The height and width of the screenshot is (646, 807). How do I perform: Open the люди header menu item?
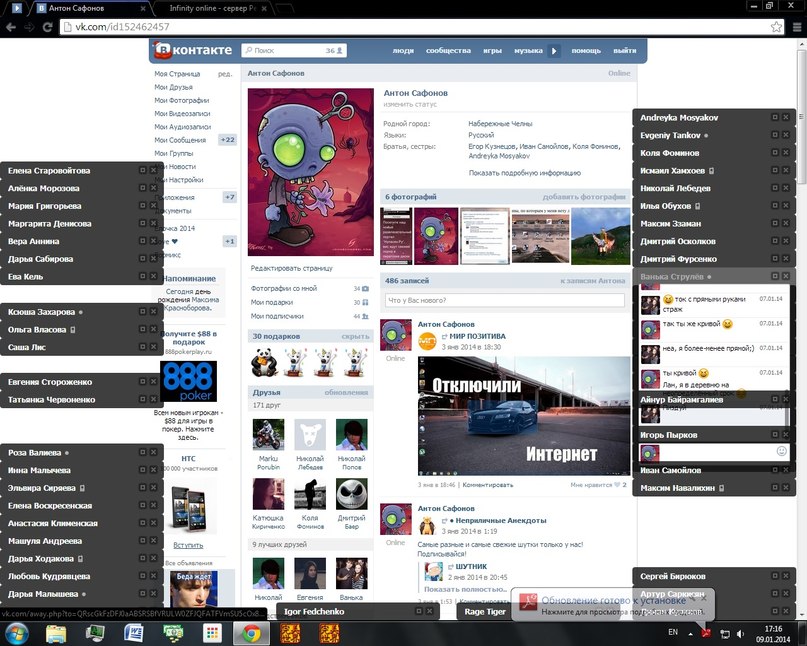[403, 50]
